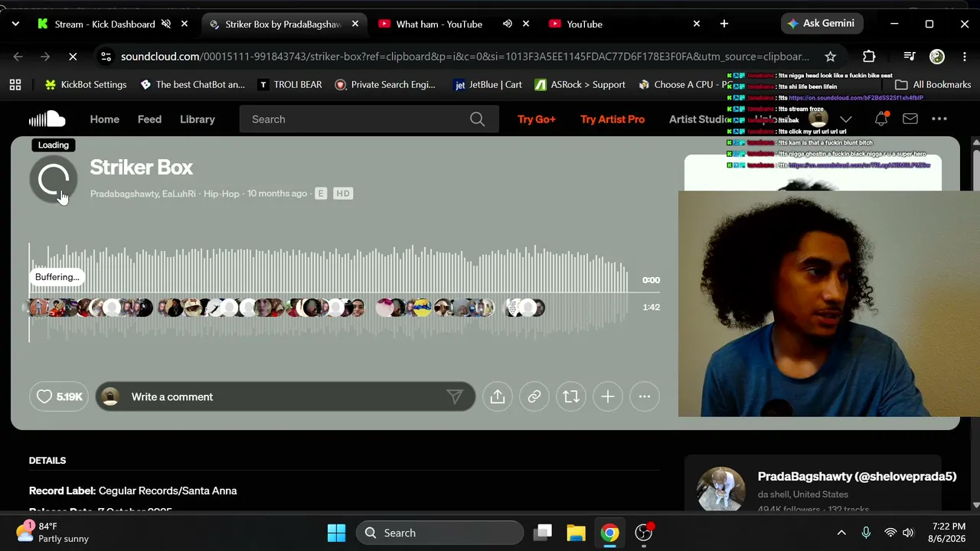Viewport: 980px width, 551px height.
Task: Open PradaBagshawty (@sheloveprada5) profile name
Action: point(857,476)
